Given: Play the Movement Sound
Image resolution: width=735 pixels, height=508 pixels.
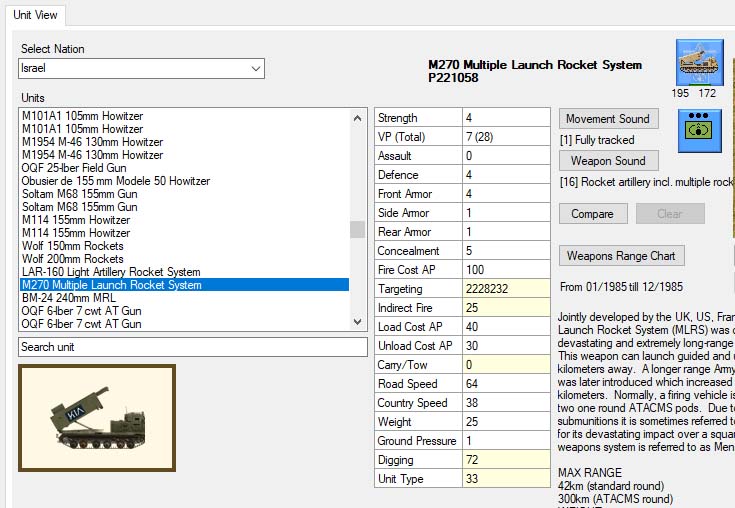Looking at the screenshot, I should click(608, 119).
